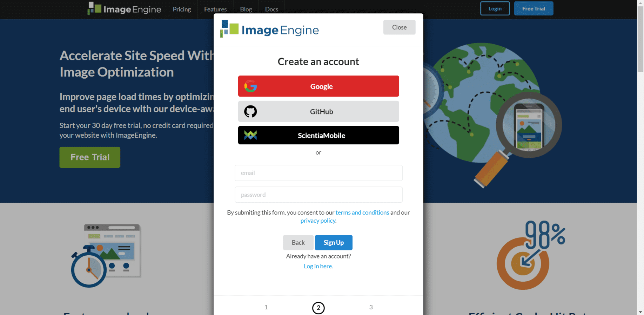Focus the password input field
This screenshot has width=644, height=315.
(318, 195)
